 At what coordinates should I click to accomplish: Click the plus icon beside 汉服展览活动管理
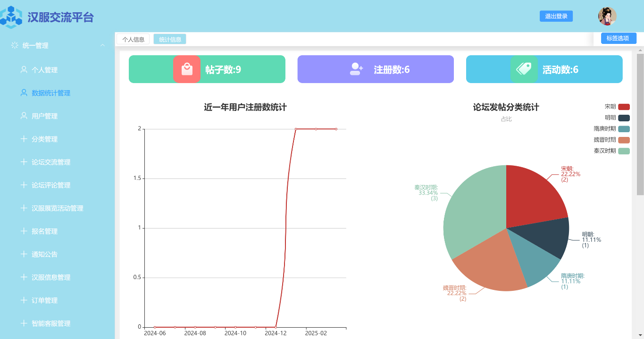pos(24,208)
